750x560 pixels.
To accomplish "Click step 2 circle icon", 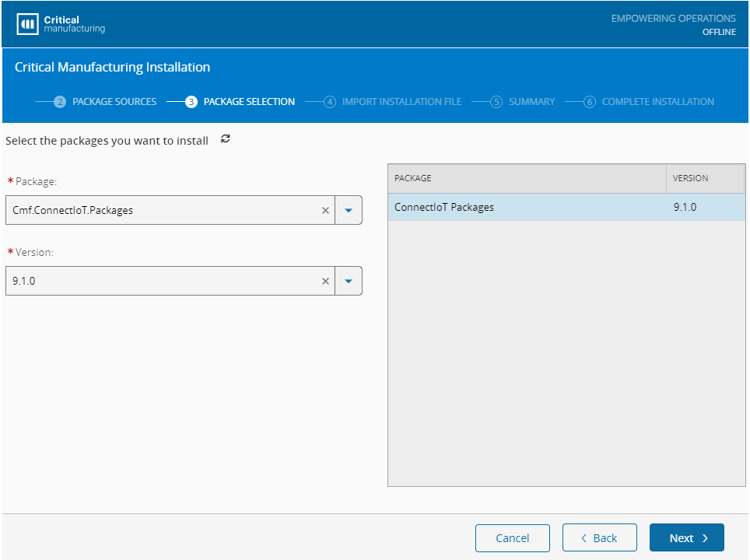I will click(60, 102).
